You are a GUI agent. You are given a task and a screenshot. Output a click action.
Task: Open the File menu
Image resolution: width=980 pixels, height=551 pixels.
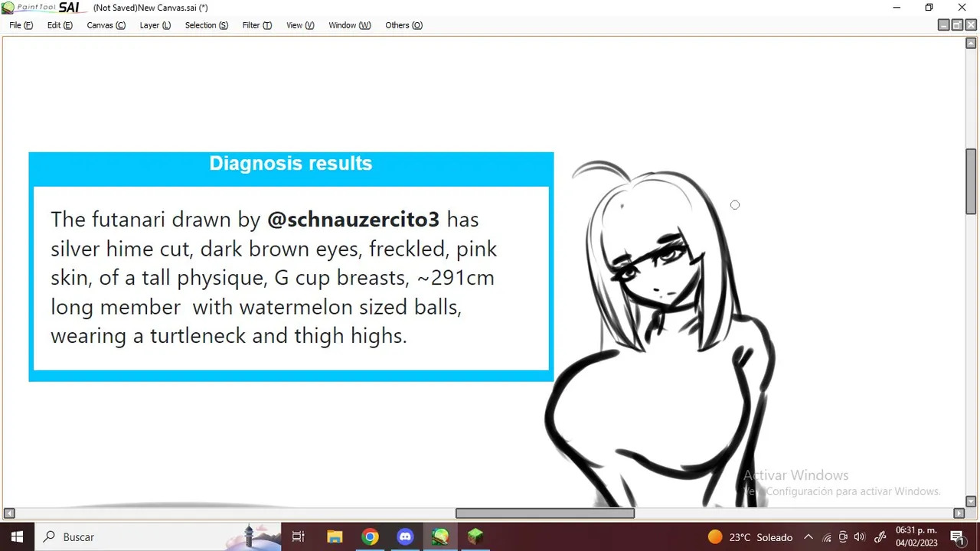(21, 25)
